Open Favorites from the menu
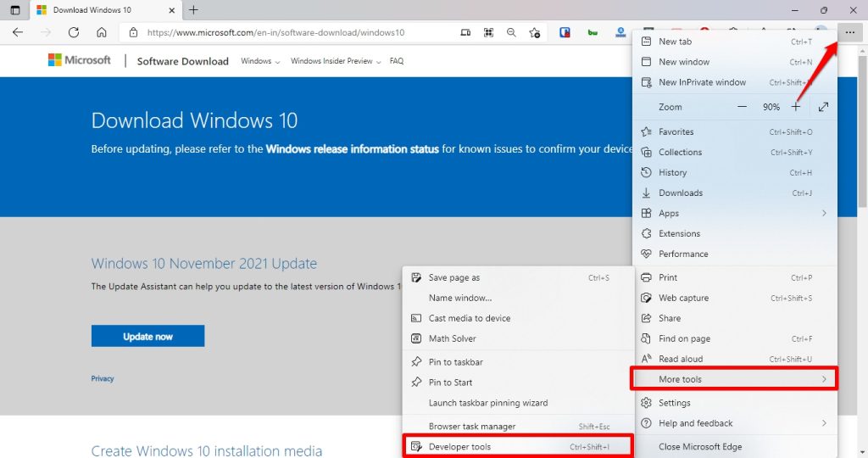The width and height of the screenshot is (868, 458). pos(734,131)
